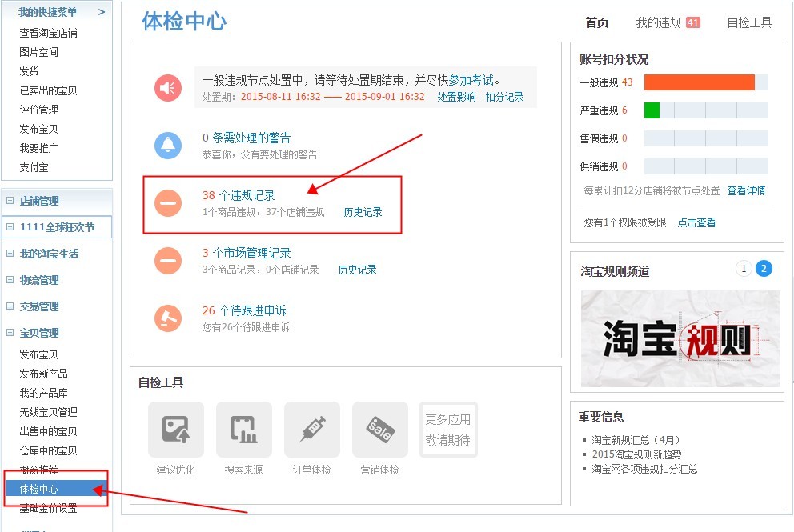The width and height of the screenshot is (794, 532).
Task: Open 淘宝新规汇总（4月） link
Action: [x=636, y=440]
